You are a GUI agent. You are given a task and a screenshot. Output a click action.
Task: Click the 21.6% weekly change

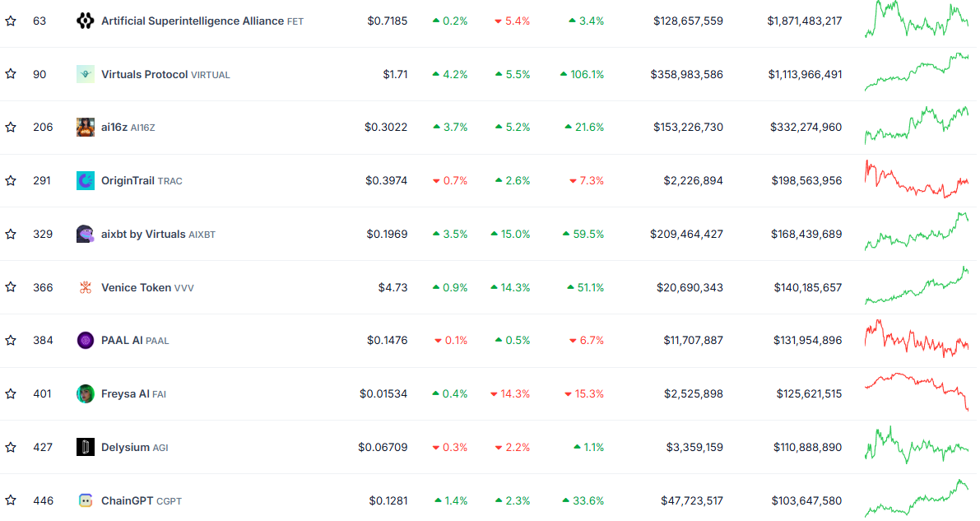pyautogui.click(x=584, y=128)
